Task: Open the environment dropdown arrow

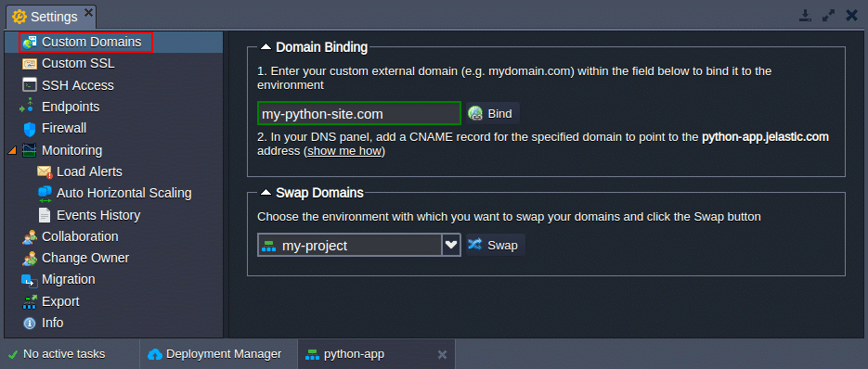Action: point(451,245)
